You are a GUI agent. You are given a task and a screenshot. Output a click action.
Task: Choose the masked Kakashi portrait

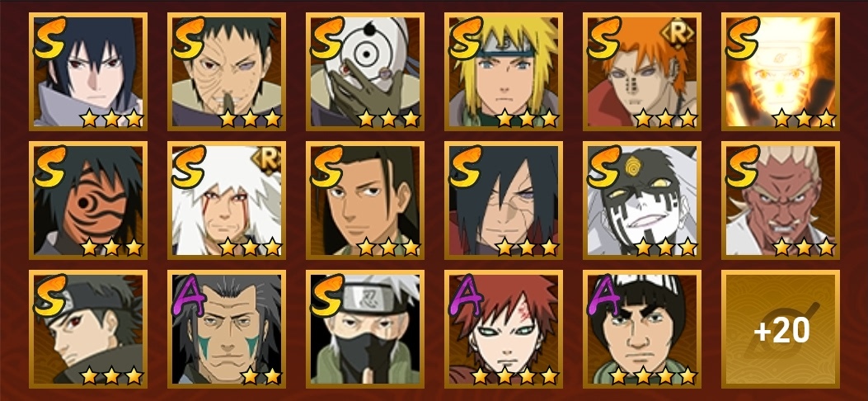[x=365, y=329]
